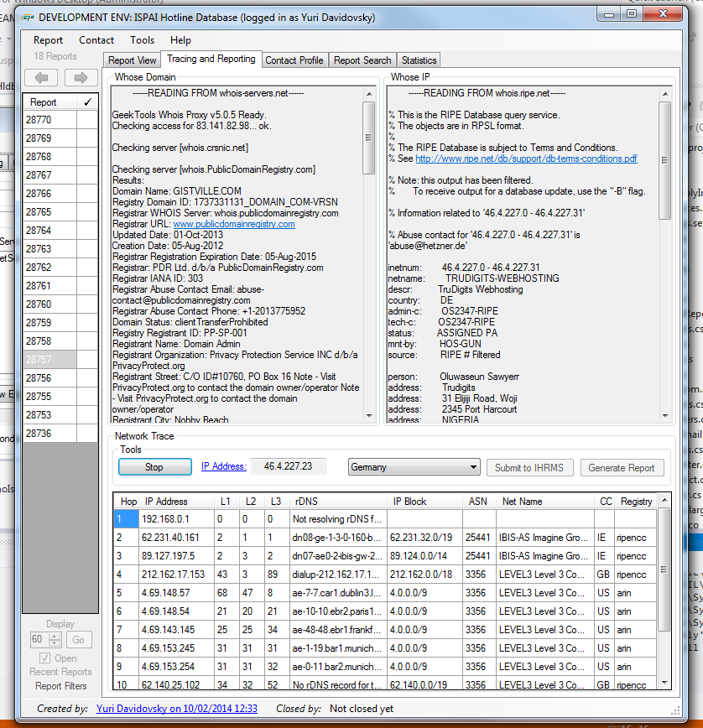Open the Germany country dropdown
Image resolution: width=703 pixels, height=728 pixels.
coord(414,467)
